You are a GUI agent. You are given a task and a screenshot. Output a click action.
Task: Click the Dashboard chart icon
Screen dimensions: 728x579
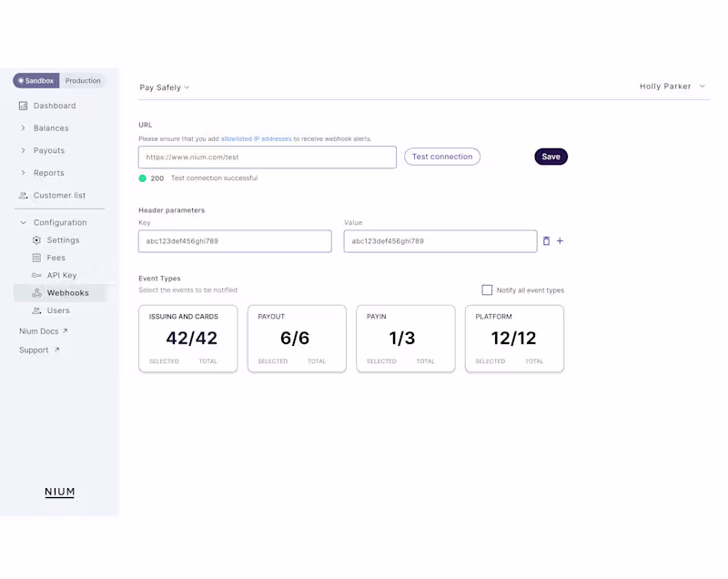click(x=23, y=106)
